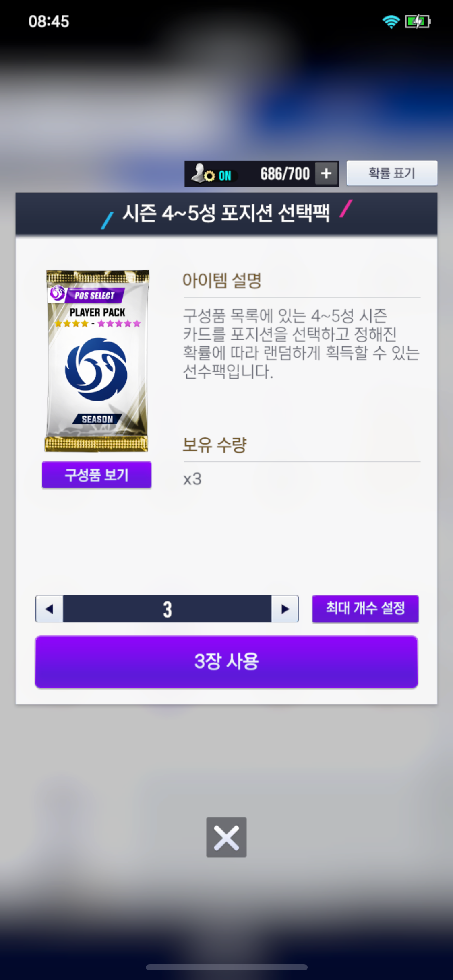Tap the quantity field showing 3
The height and width of the screenshot is (980, 453).
point(167,609)
